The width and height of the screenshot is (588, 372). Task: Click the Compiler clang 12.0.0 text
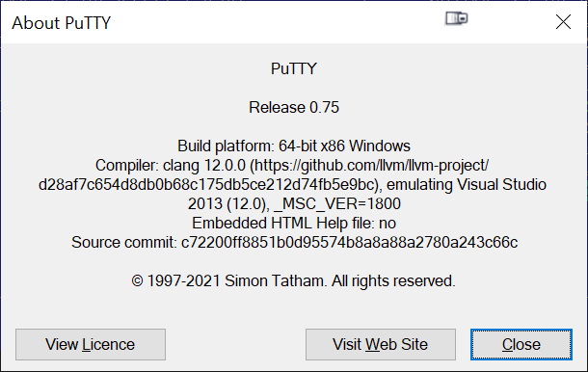[x=171, y=166]
